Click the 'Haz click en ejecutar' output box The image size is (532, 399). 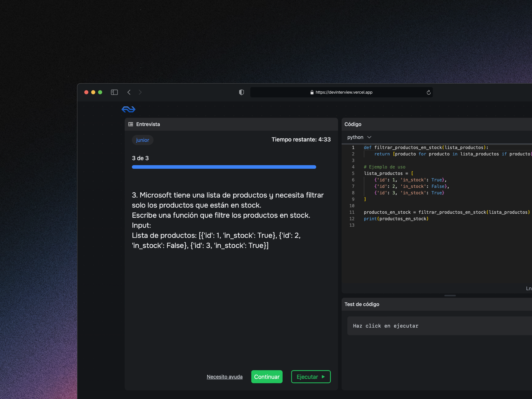click(439, 326)
